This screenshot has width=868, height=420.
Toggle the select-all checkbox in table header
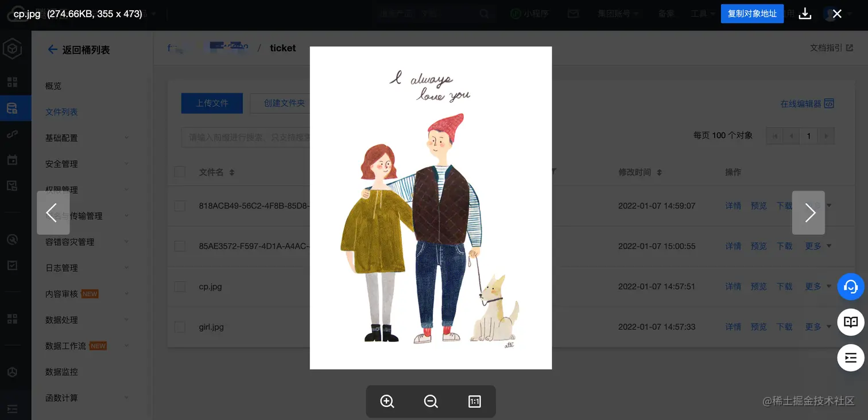180,172
